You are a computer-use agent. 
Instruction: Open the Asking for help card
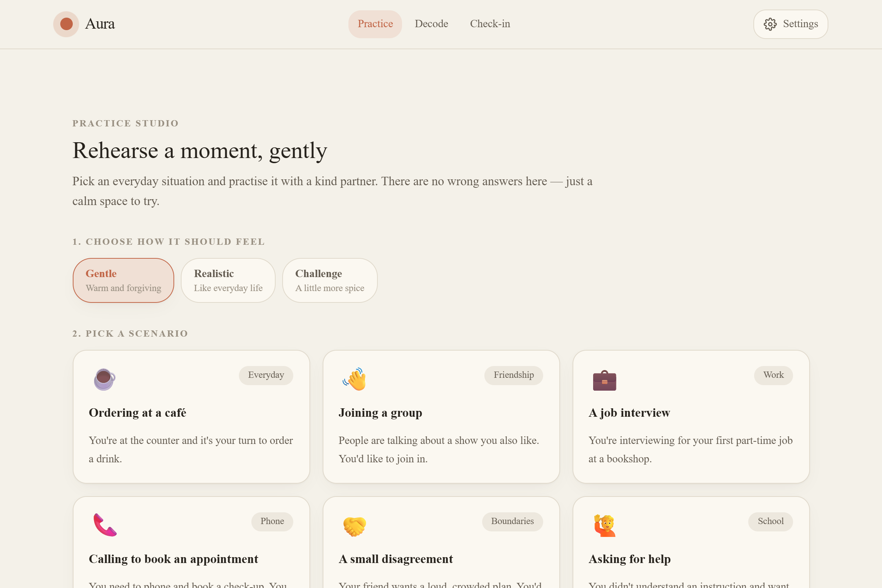(691, 542)
